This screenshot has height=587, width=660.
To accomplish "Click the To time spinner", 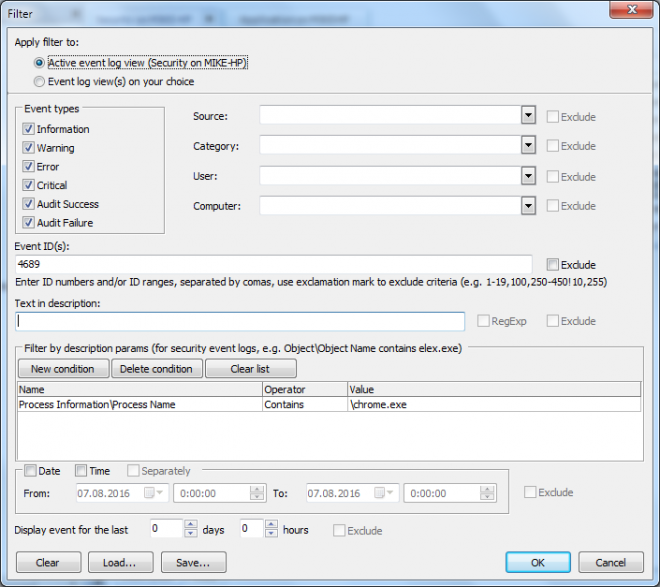I will click(487, 493).
